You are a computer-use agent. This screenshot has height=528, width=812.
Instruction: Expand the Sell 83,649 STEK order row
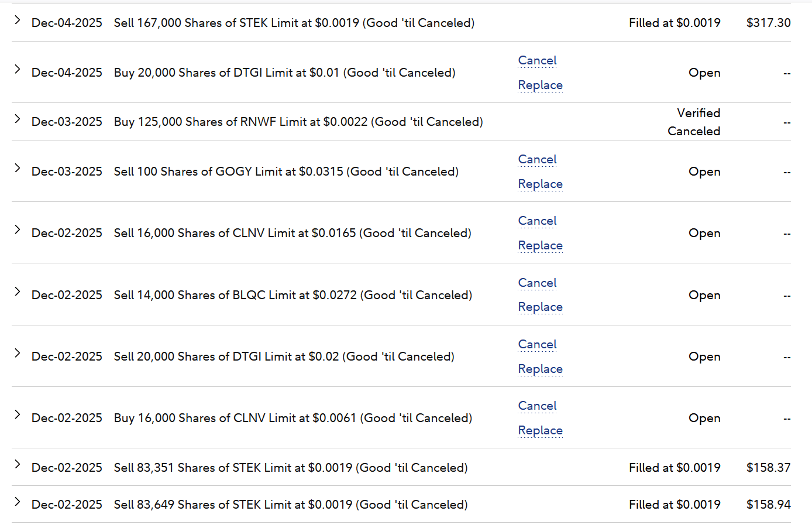18,502
